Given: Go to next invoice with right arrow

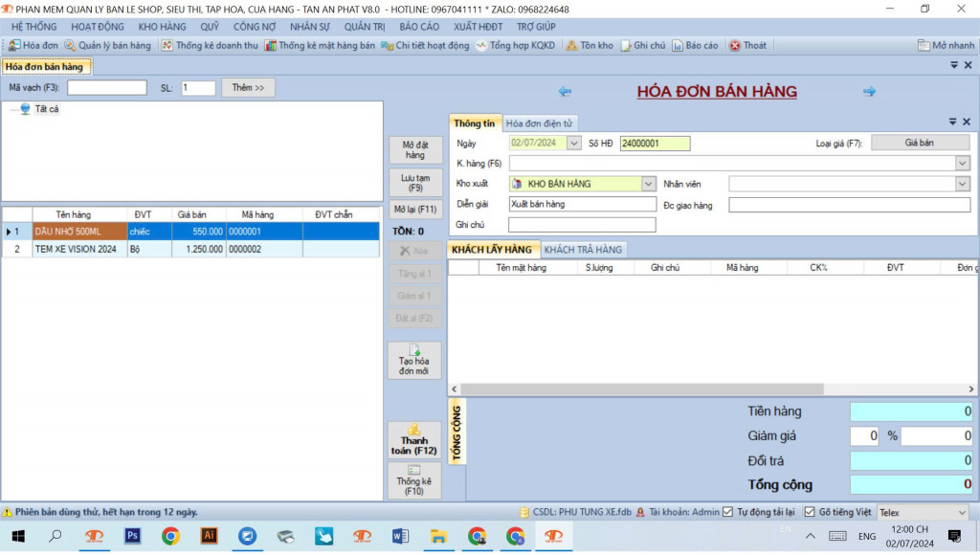Looking at the screenshot, I should [869, 92].
